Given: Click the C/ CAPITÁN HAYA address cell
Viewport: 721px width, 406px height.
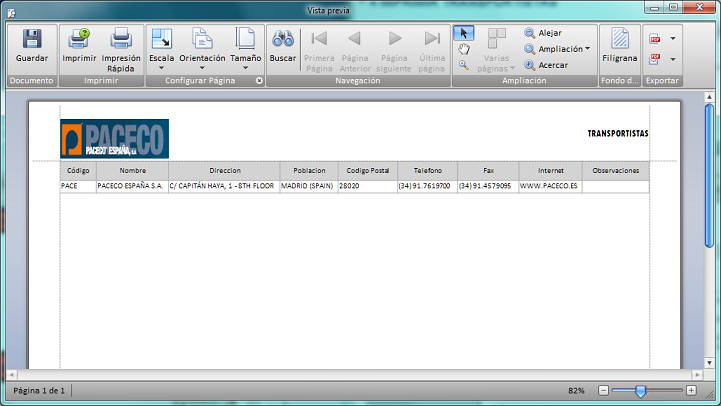Looking at the screenshot, I should (x=224, y=186).
